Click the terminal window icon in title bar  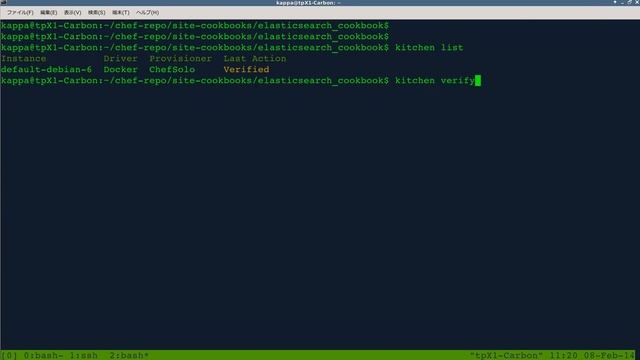click(3, 2)
